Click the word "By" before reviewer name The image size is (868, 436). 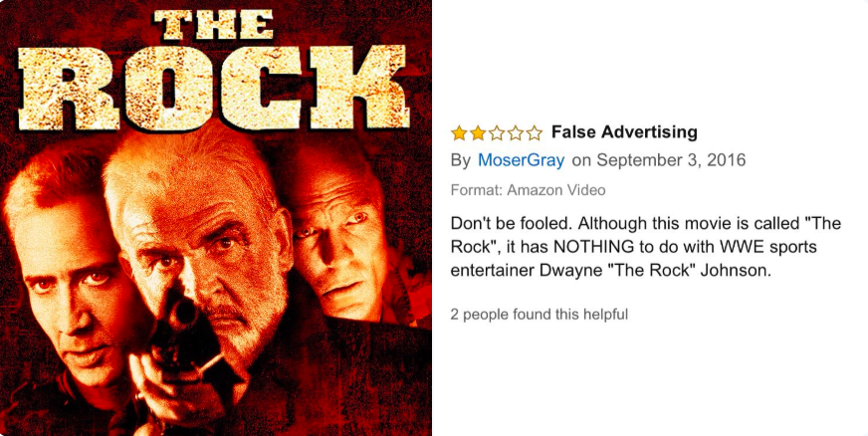461,161
